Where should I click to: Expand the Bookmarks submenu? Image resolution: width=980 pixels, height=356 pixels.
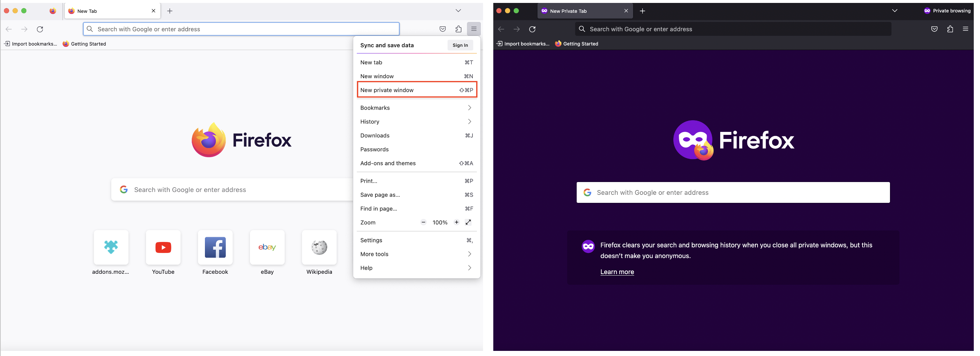(x=416, y=108)
